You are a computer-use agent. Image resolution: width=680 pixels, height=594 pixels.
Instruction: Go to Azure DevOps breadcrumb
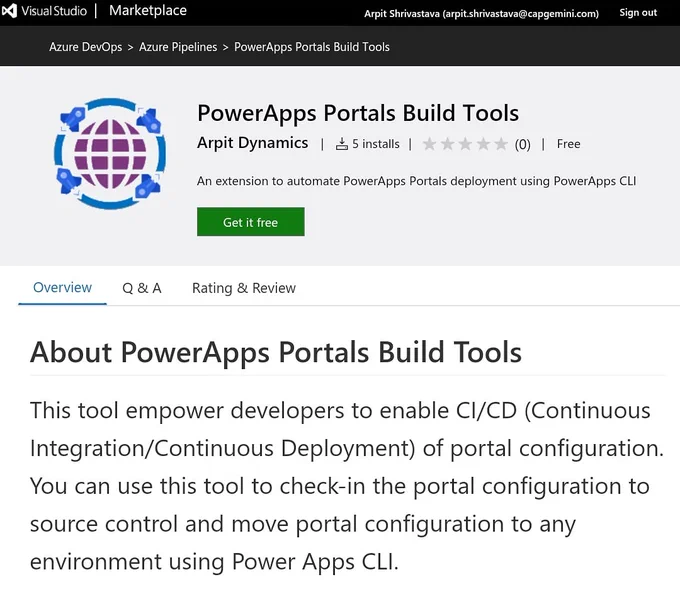click(x=85, y=47)
